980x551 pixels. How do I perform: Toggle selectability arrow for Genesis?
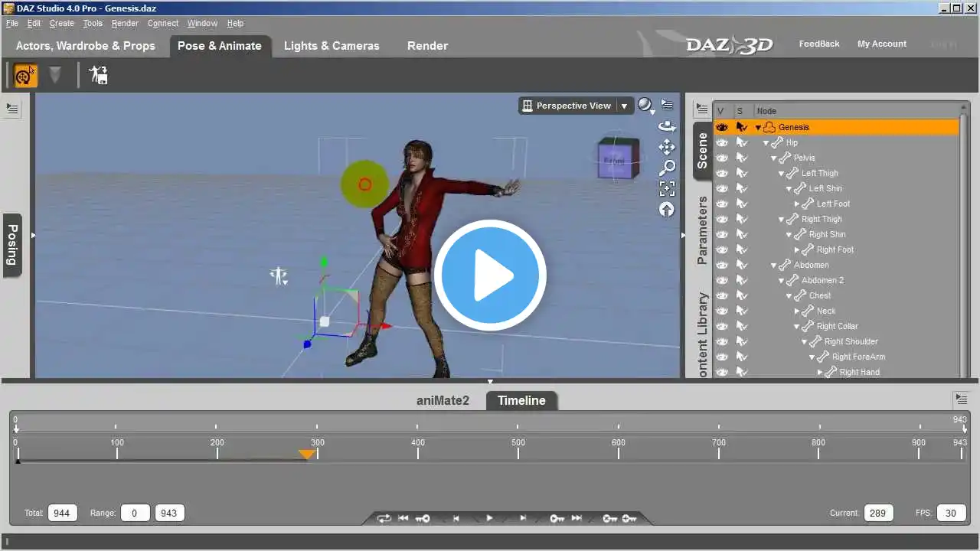pyautogui.click(x=741, y=127)
